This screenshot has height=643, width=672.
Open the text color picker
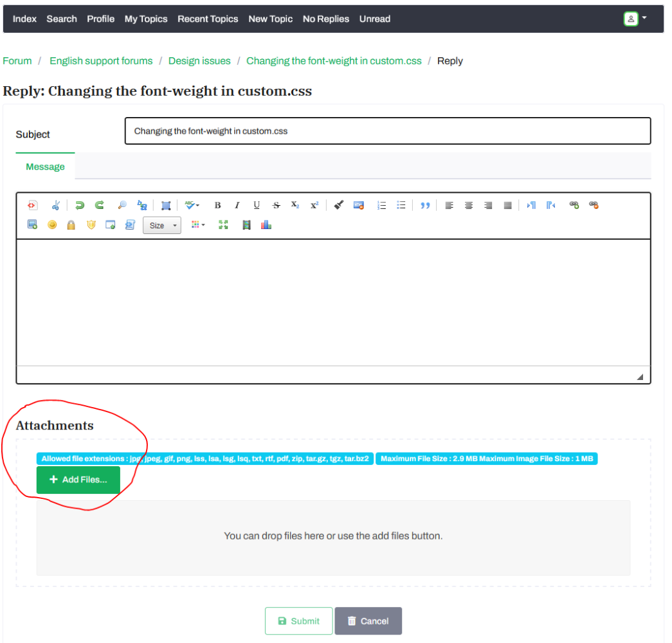coord(198,225)
